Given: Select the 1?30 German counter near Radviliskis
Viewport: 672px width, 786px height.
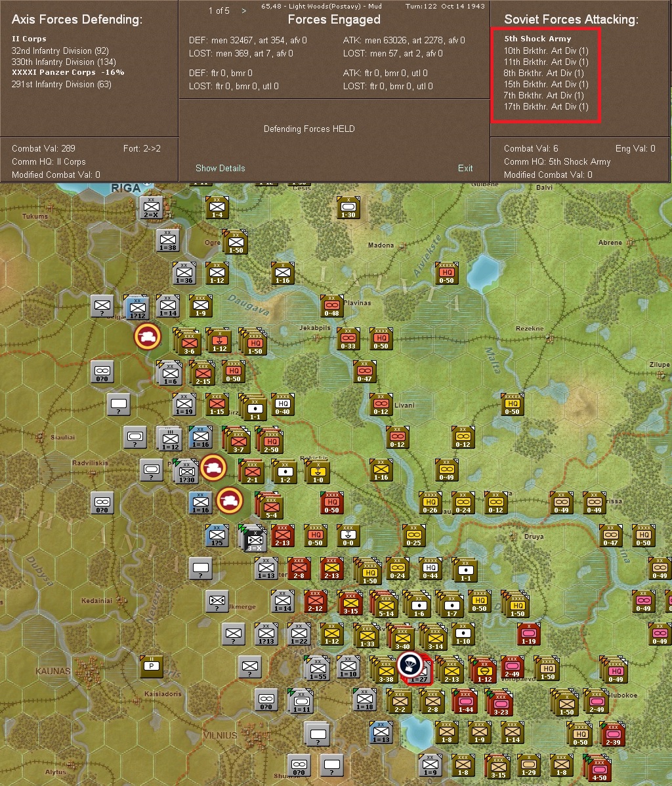Looking at the screenshot, I should (186, 472).
